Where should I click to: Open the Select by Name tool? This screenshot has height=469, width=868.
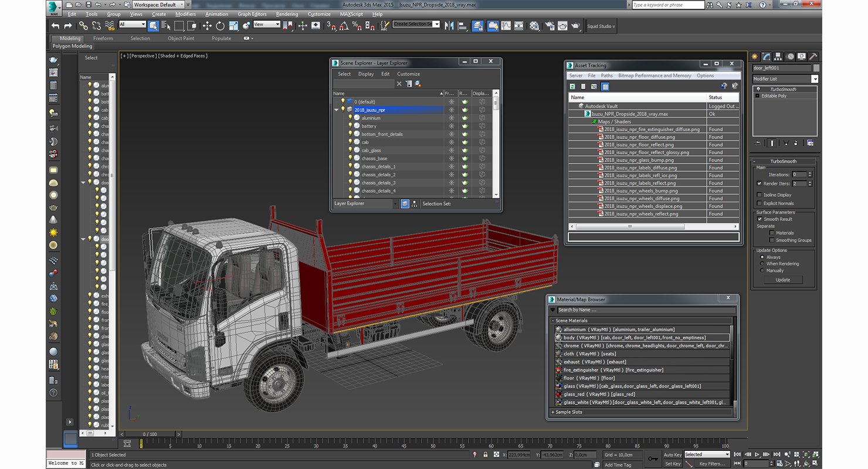[165, 26]
